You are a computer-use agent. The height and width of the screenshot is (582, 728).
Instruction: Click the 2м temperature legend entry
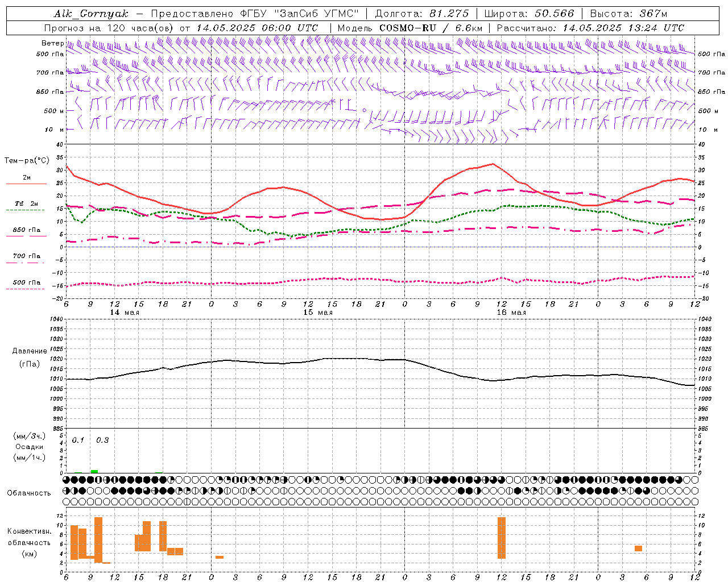pyautogui.click(x=27, y=178)
